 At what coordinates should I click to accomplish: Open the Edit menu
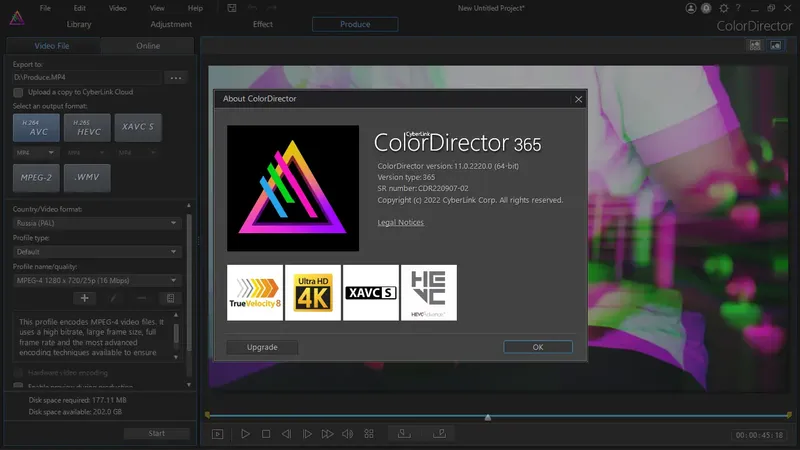click(x=80, y=8)
